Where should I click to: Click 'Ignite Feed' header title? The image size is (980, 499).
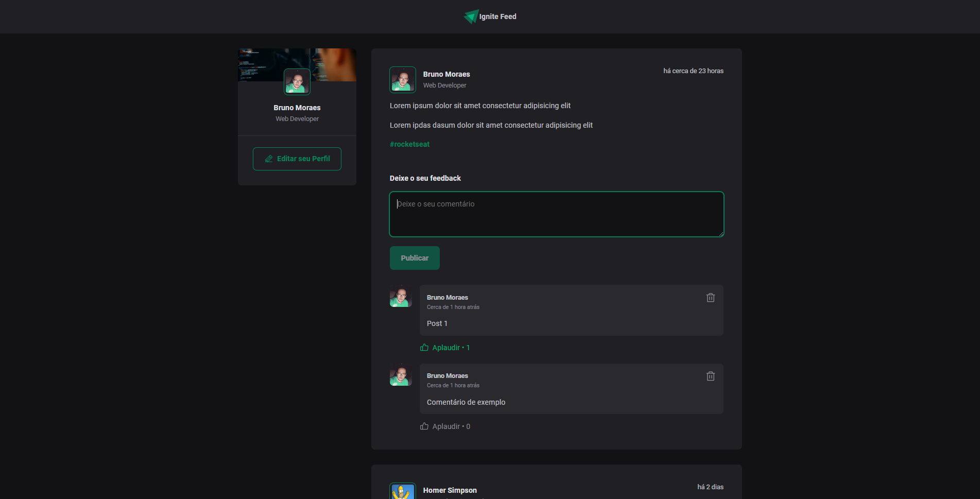tap(497, 16)
